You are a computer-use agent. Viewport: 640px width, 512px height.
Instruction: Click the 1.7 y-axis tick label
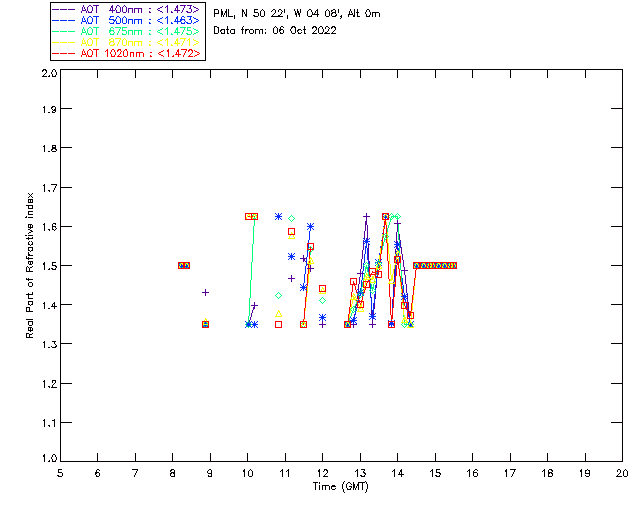[49, 188]
